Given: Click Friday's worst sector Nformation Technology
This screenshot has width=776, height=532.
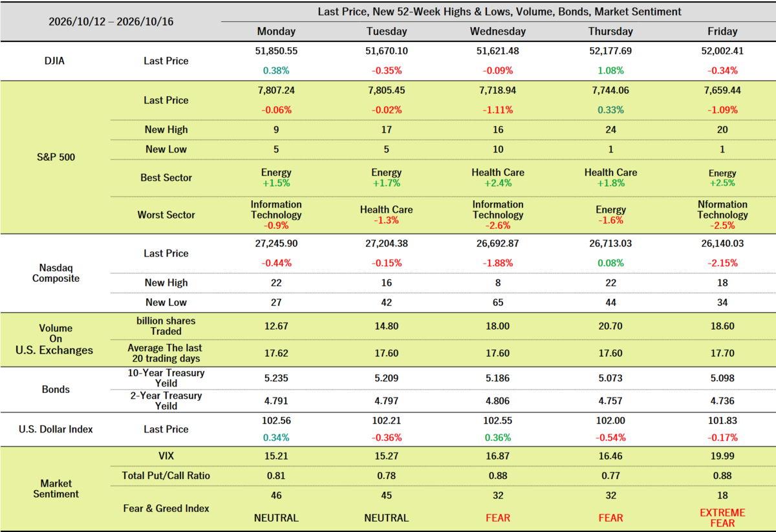Looking at the screenshot, I should [722, 209].
